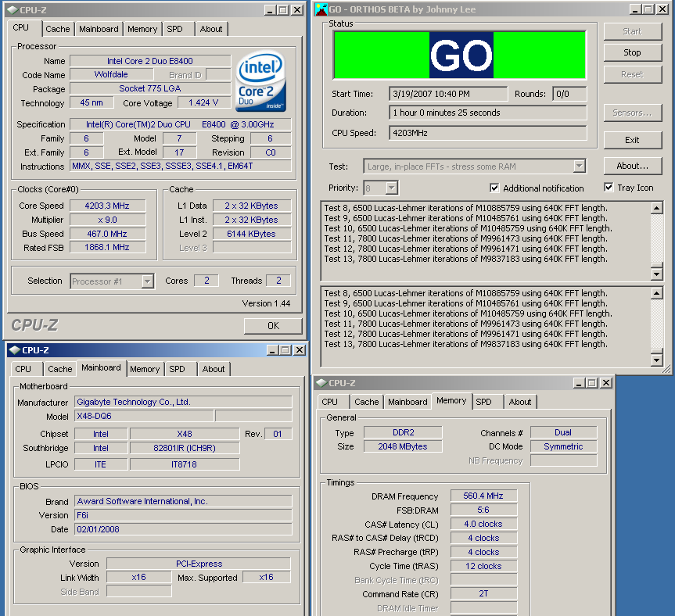The image size is (675, 616).
Task: Click the Start button in ORTHOS
Action: (633, 31)
